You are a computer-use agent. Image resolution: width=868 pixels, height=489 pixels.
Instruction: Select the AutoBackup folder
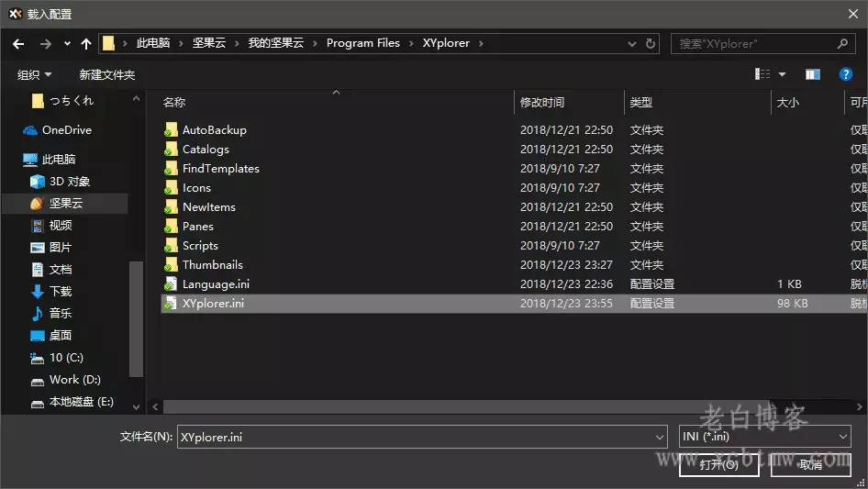pyautogui.click(x=214, y=130)
